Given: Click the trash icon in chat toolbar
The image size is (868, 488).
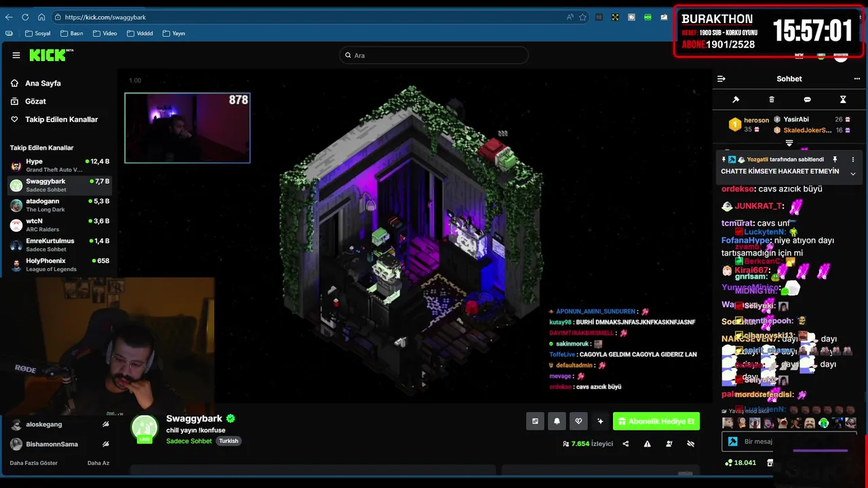Looking at the screenshot, I should 772,100.
